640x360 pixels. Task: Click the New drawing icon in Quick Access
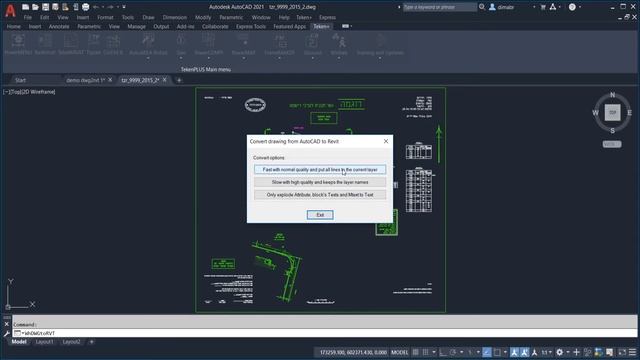coord(25,7)
